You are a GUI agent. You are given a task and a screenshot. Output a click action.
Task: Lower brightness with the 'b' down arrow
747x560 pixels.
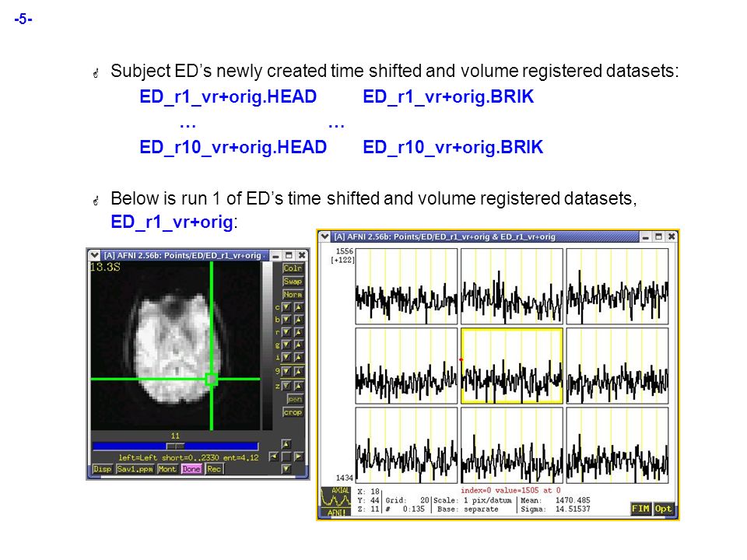point(286,320)
